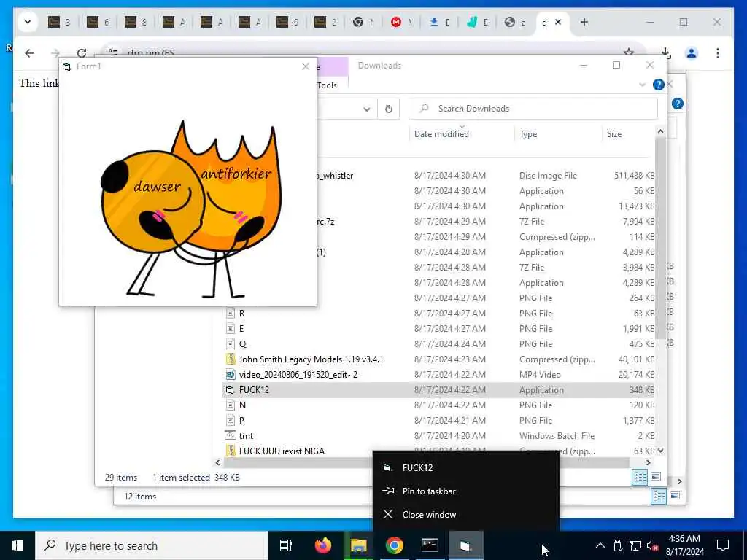Select the PNG file named Q
Screen dimensions: 747x560
438,344
